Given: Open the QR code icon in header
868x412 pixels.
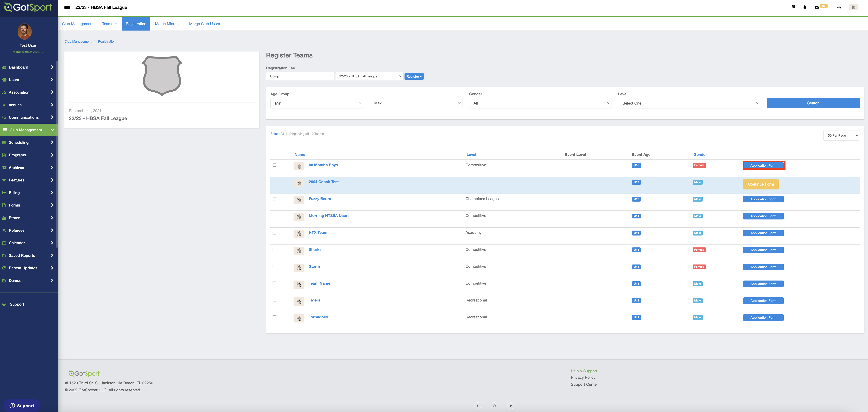Looking at the screenshot, I should [x=793, y=7].
